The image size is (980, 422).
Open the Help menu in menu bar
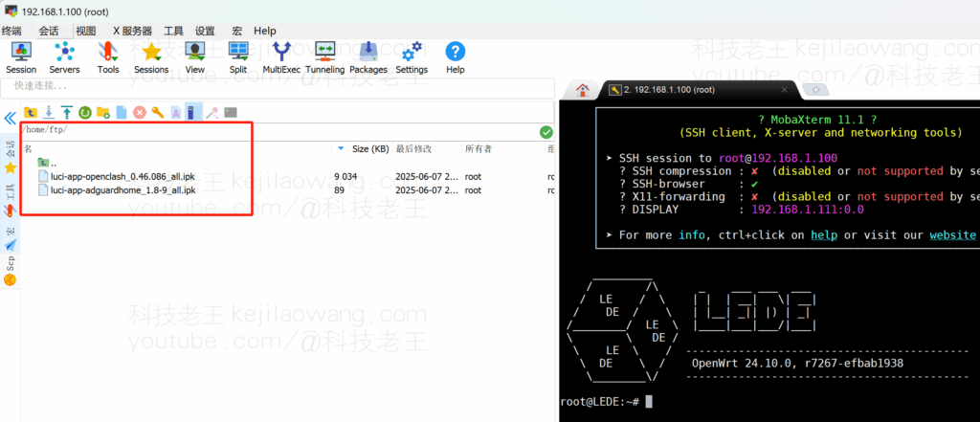click(265, 31)
